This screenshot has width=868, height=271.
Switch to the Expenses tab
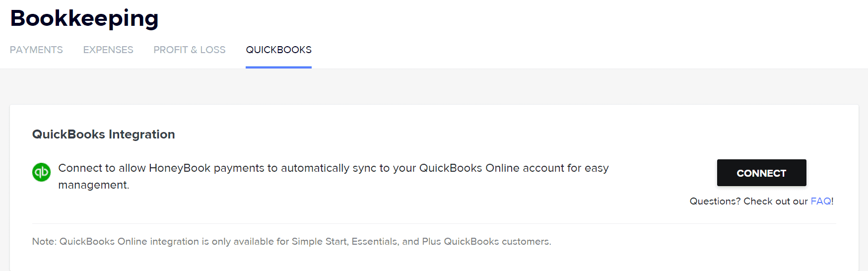[x=108, y=50]
